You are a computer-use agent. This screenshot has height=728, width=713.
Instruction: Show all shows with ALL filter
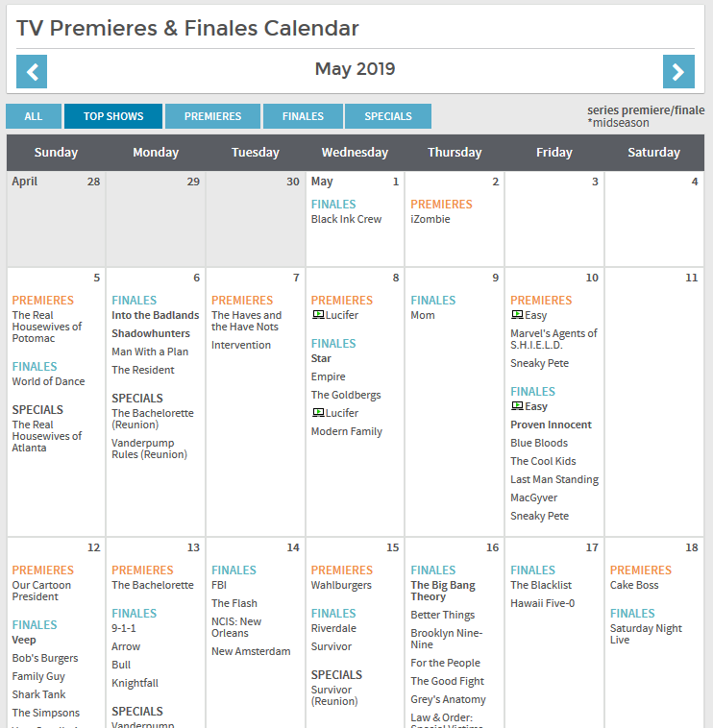tap(34, 116)
